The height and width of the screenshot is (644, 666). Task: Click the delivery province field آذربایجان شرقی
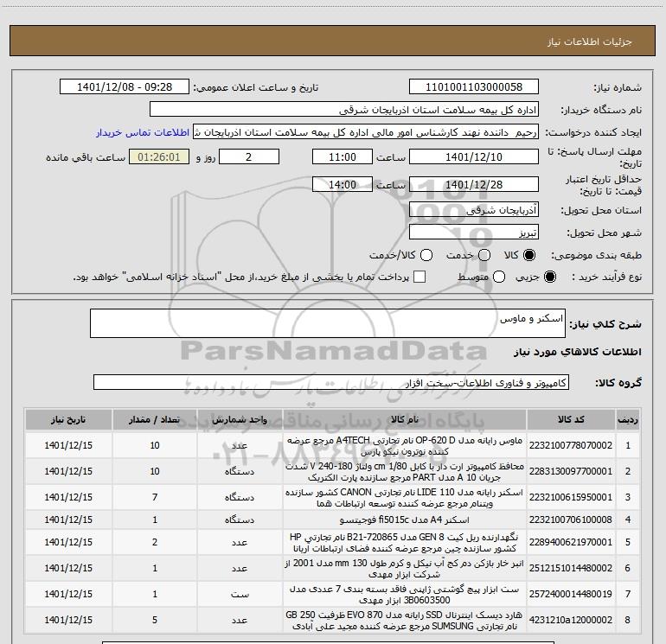pos(474,210)
